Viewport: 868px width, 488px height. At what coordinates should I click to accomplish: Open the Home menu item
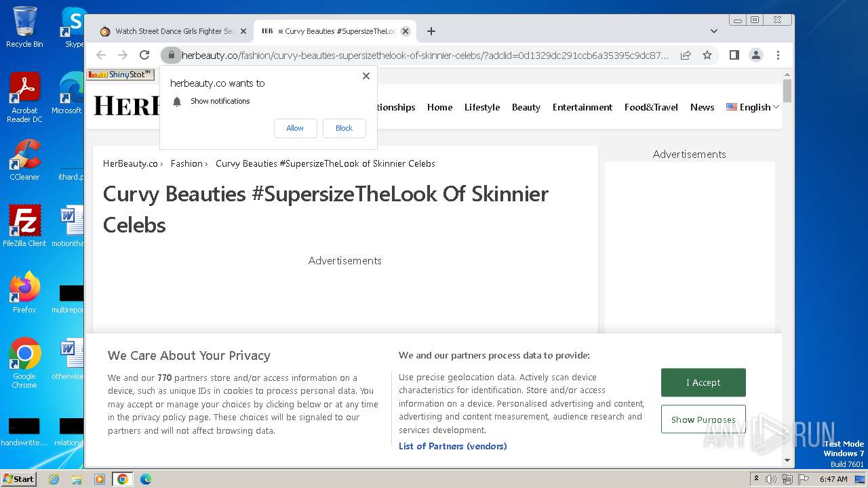[439, 107]
